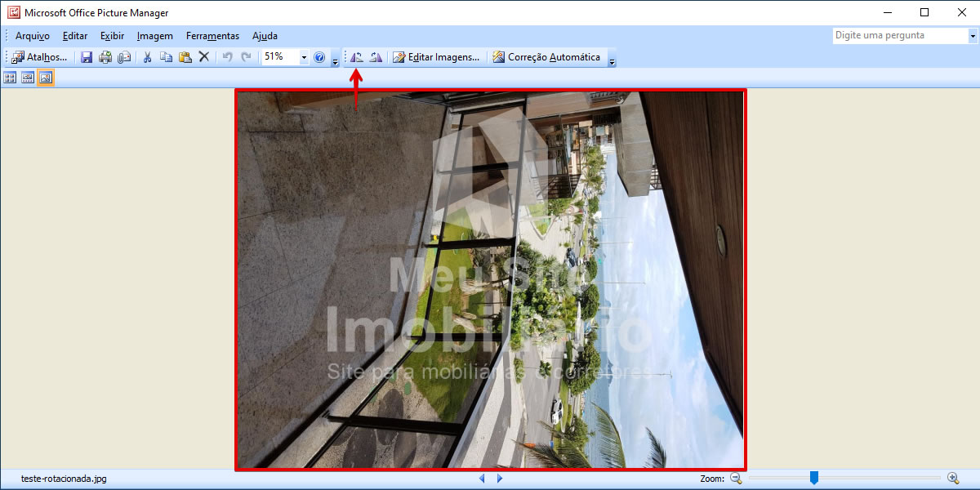Screen dimensions: 980x490
Task: Expand the 'Digite uma pergunta' dropdown arrow
Action: pos(972,36)
